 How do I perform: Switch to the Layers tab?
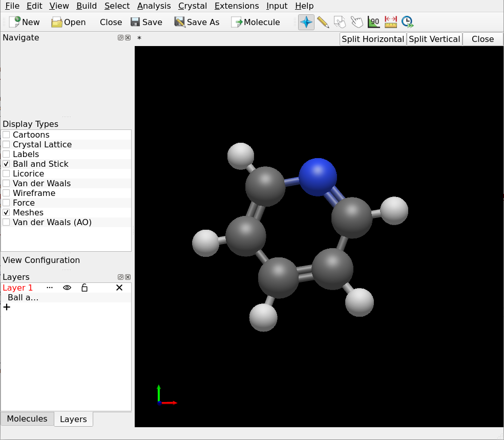click(x=73, y=419)
